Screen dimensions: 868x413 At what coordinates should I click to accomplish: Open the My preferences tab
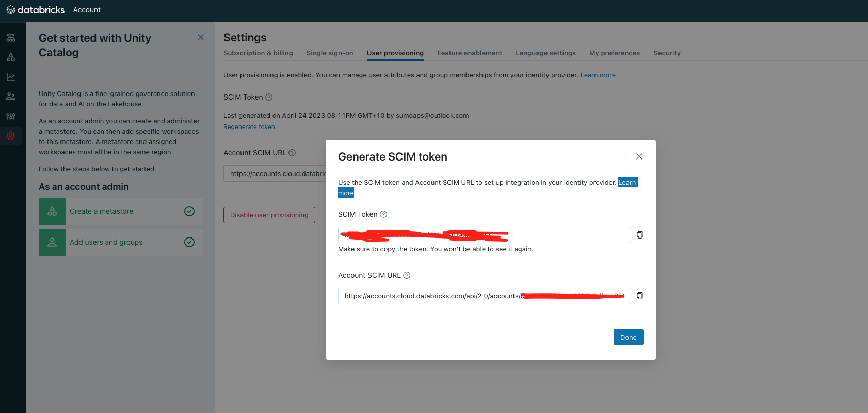615,53
